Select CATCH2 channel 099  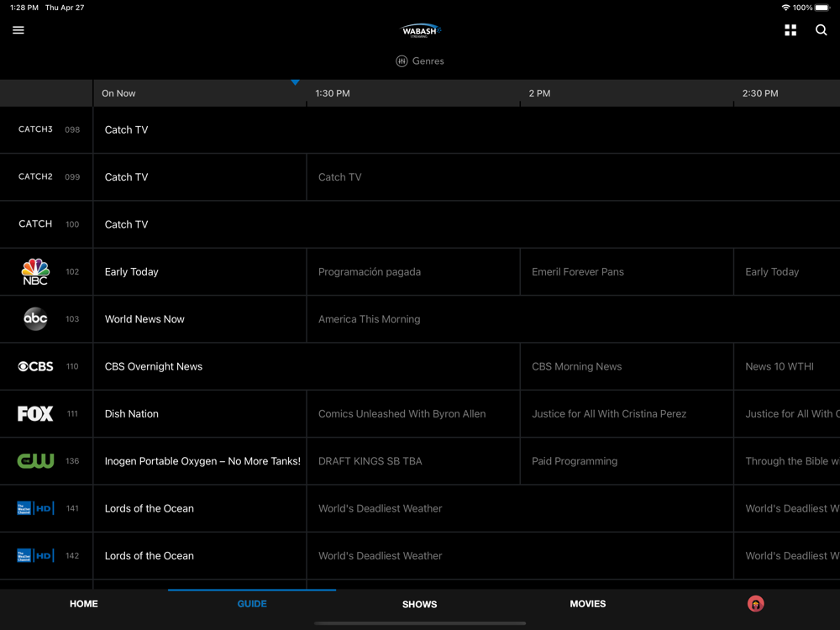pos(46,176)
